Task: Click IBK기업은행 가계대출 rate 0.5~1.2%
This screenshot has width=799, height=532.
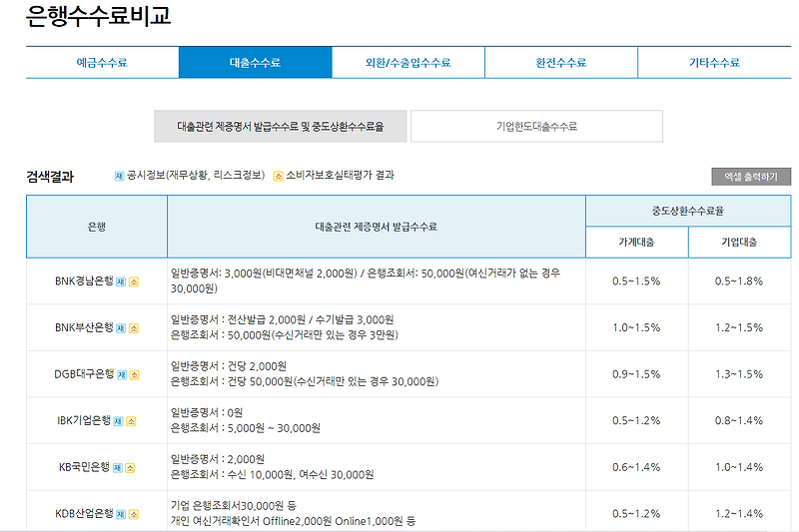Action: (x=636, y=420)
